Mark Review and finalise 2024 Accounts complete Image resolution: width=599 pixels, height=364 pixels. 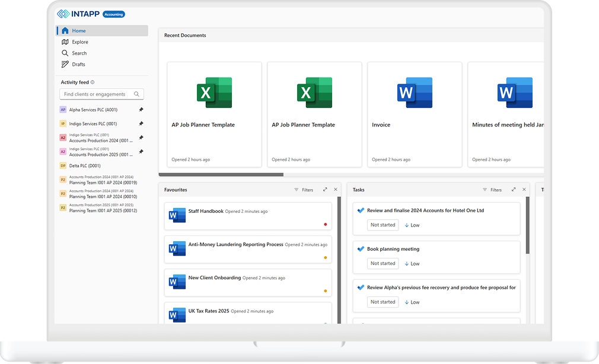coord(361,210)
